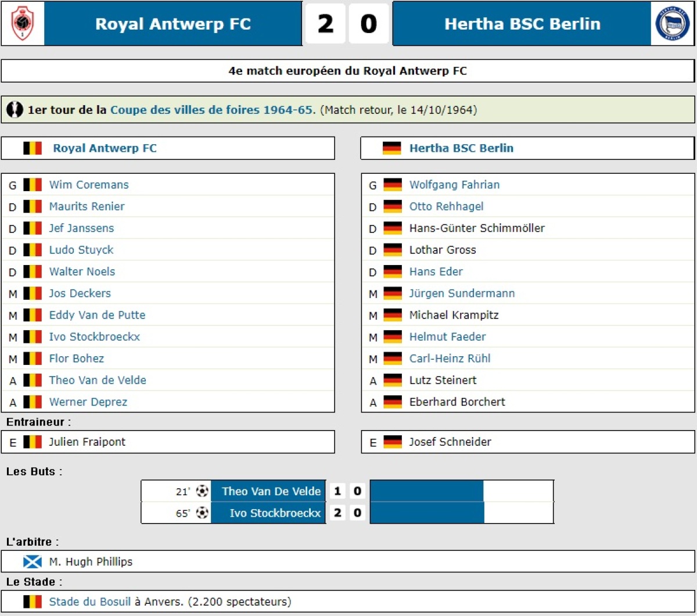Click the Hertha BSC Berlin club logo
697x616 pixels.
point(672,24)
